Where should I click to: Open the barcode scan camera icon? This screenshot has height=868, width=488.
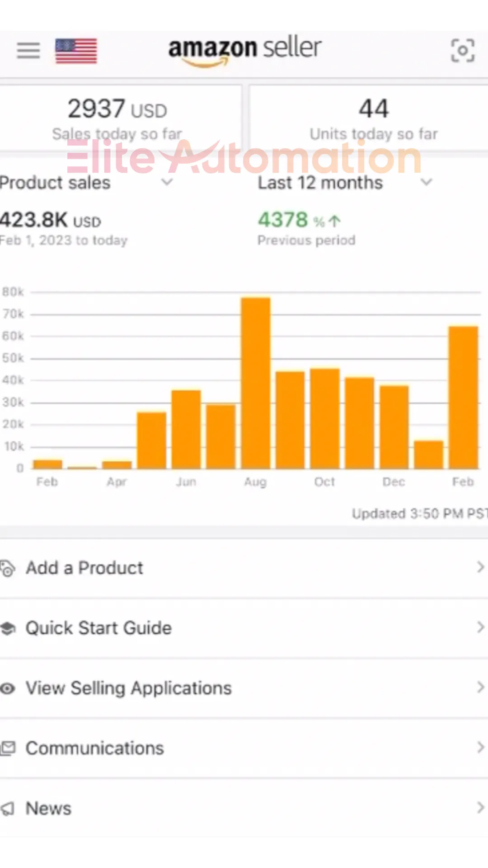(x=463, y=51)
